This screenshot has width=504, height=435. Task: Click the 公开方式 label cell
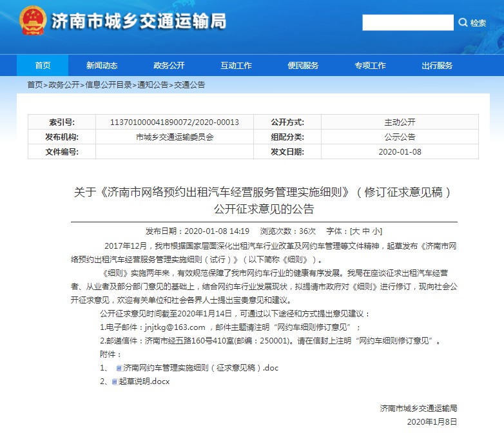(x=287, y=122)
